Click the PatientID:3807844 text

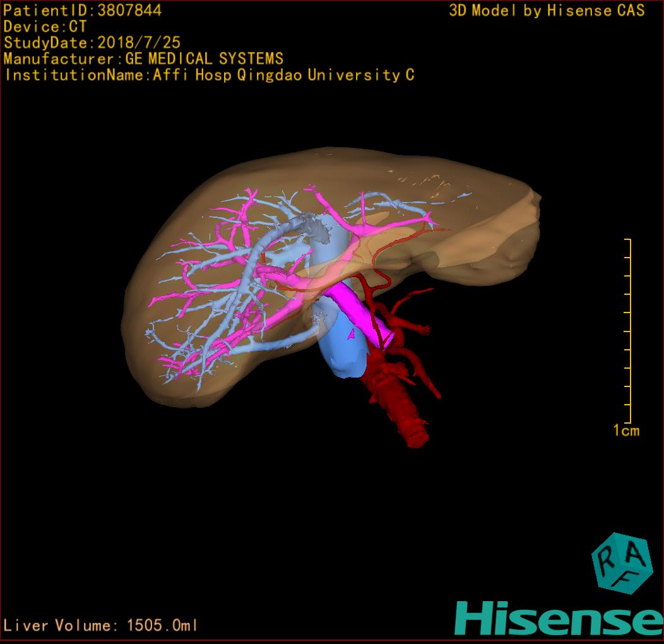(x=83, y=10)
